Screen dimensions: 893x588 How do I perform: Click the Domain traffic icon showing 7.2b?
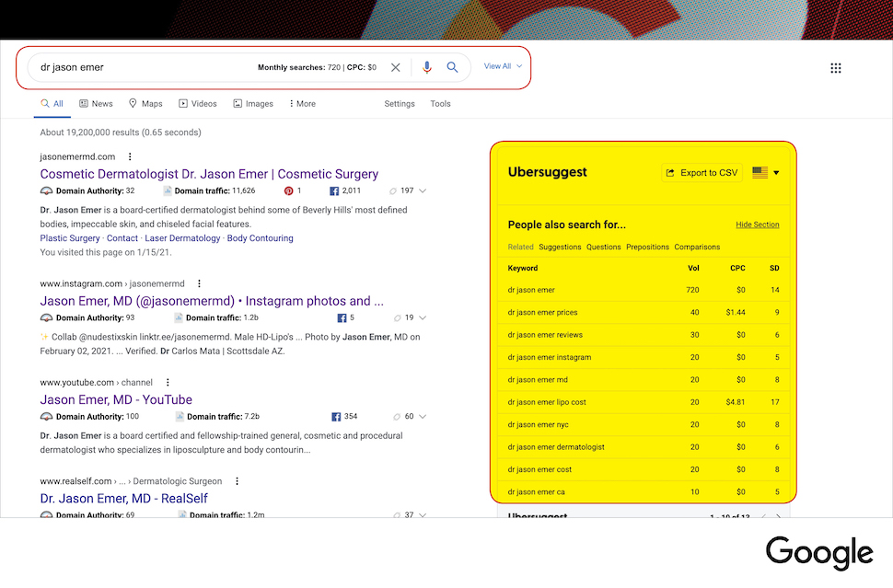(x=180, y=417)
